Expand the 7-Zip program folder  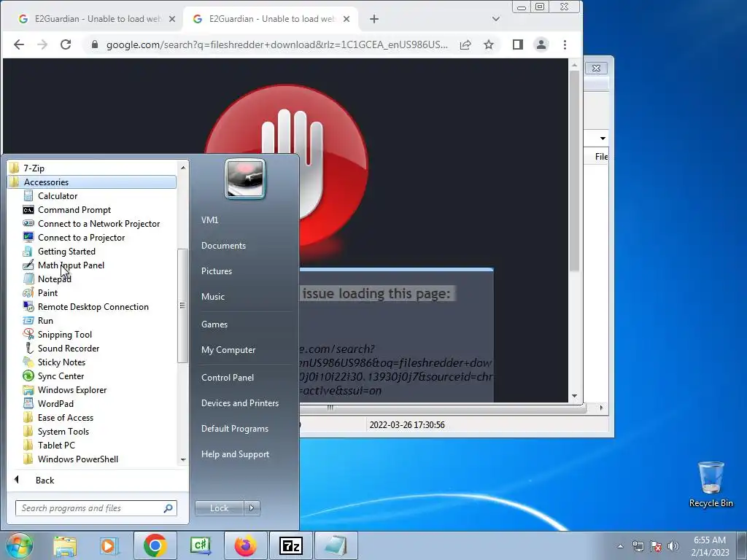click(34, 168)
